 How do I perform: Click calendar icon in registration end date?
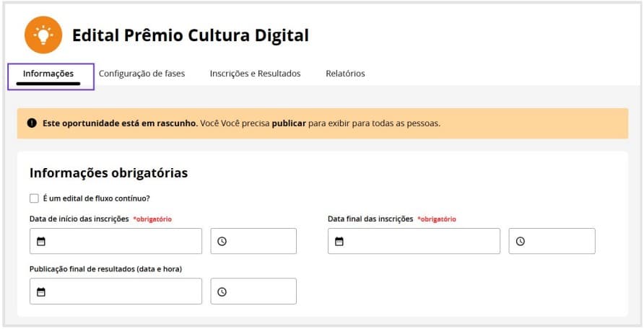pyautogui.click(x=339, y=242)
